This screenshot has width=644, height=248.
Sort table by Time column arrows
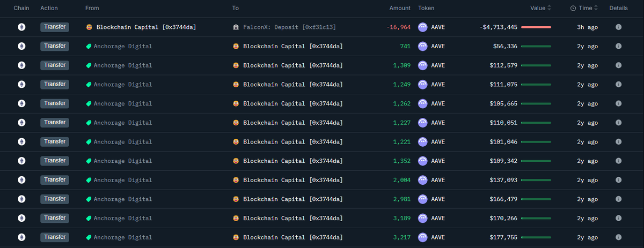coord(596,8)
